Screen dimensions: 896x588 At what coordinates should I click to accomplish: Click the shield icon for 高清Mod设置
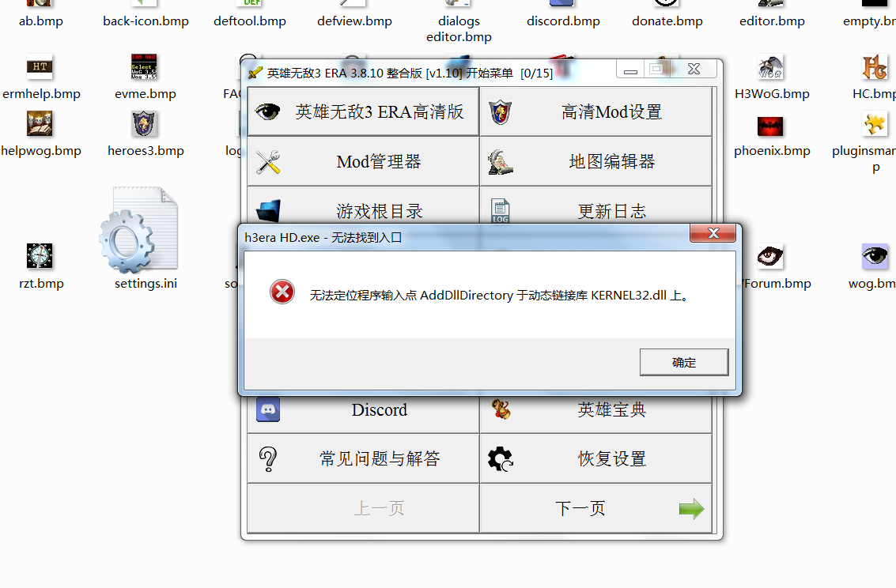[x=500, y=112]
